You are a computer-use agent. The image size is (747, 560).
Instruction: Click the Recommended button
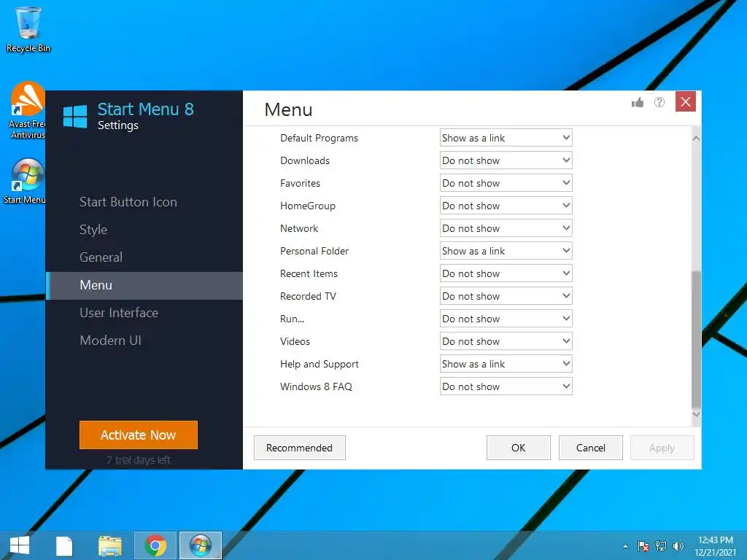point(300,448)
